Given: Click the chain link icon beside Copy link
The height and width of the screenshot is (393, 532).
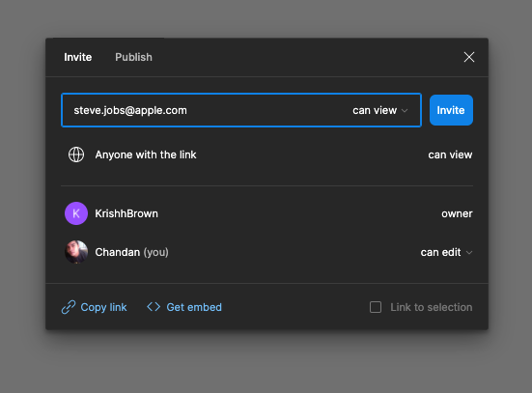Looking at the screenshot, I should point(69,307).
